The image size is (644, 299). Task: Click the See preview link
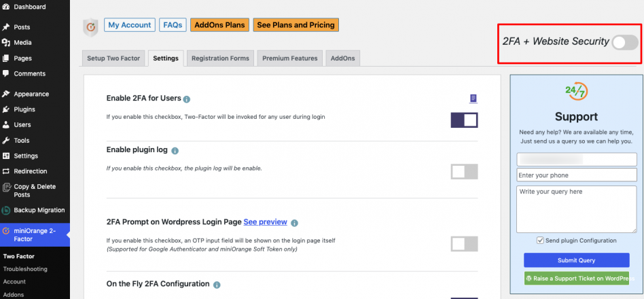click(x=266, y=222)
